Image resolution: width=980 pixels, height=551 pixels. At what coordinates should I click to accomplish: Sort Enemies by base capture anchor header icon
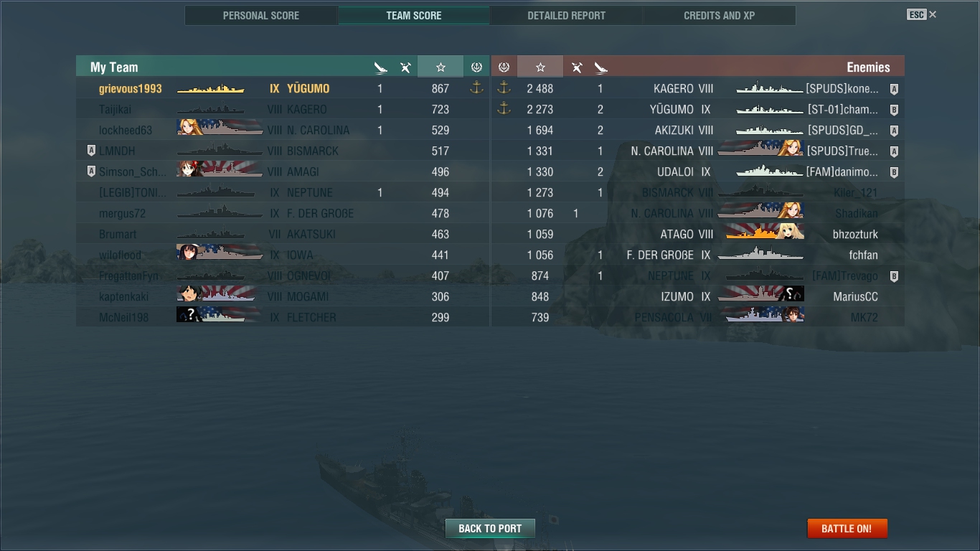click(504, 67)
